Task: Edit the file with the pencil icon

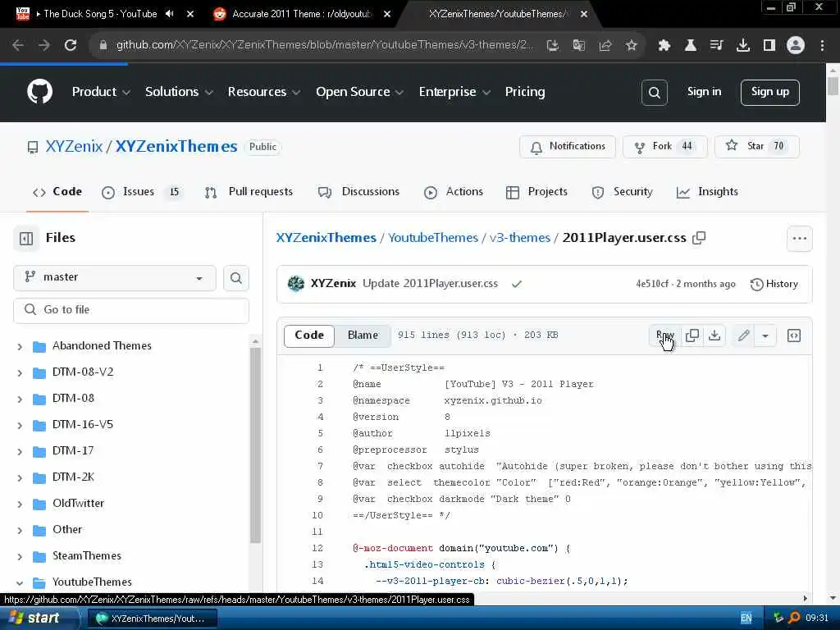Action: click(743, 336)
